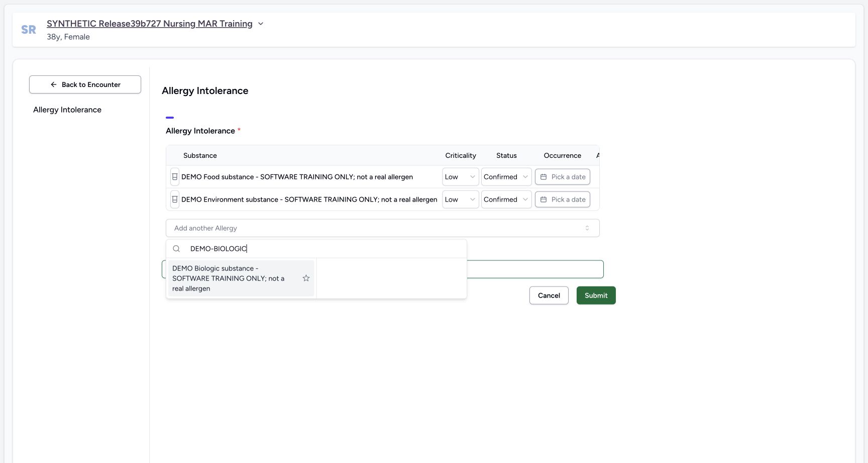Open Status dropdown for Food substance
Viewport: 868px width, 463px height.
(x=506, y=177)
